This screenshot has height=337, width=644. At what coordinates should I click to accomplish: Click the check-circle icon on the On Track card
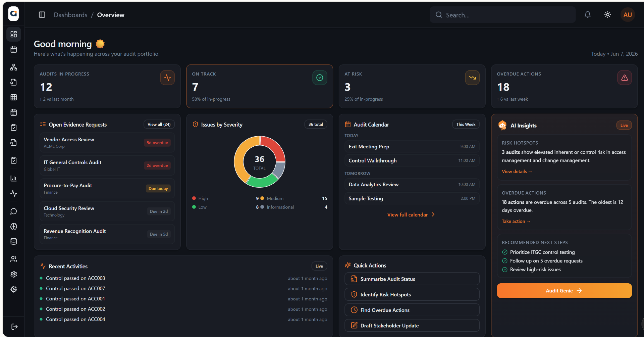[x=320, y=78]
